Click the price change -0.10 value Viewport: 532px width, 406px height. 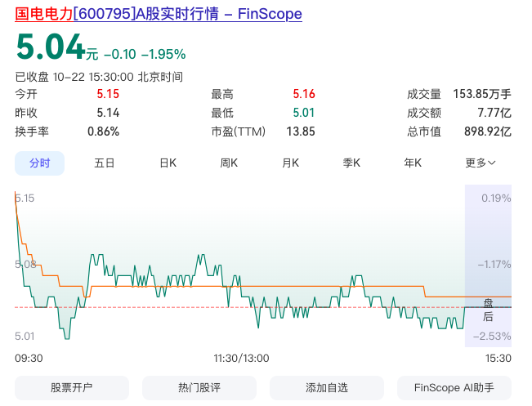pos(120,54)
